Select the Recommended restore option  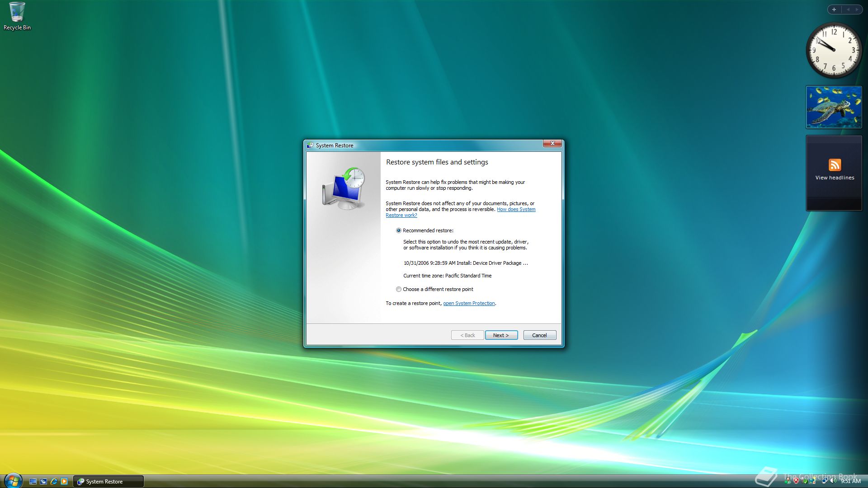(398, 230)
